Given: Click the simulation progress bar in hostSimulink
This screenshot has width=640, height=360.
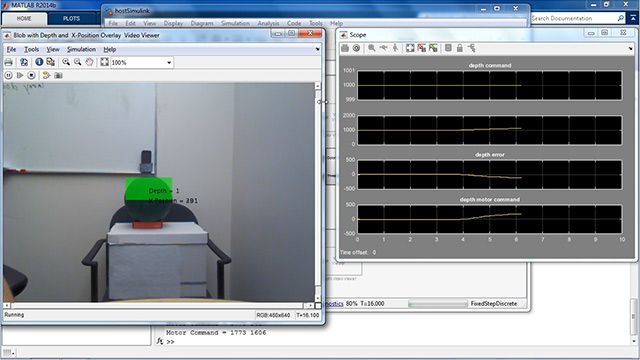Looking at the screenshot, I should pos(438,304).
